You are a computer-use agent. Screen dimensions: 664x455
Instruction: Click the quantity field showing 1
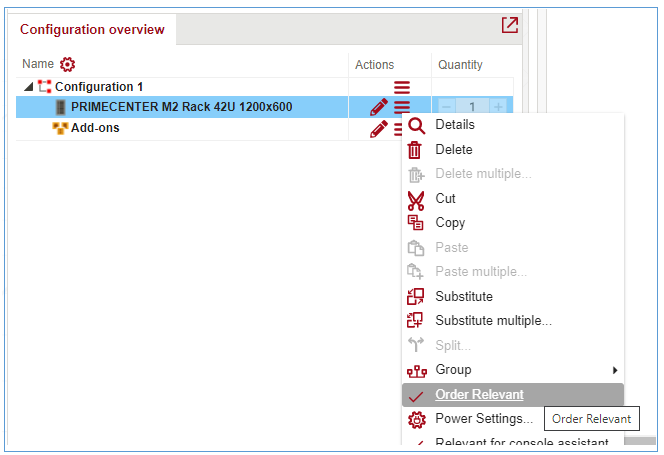point(472,106)
